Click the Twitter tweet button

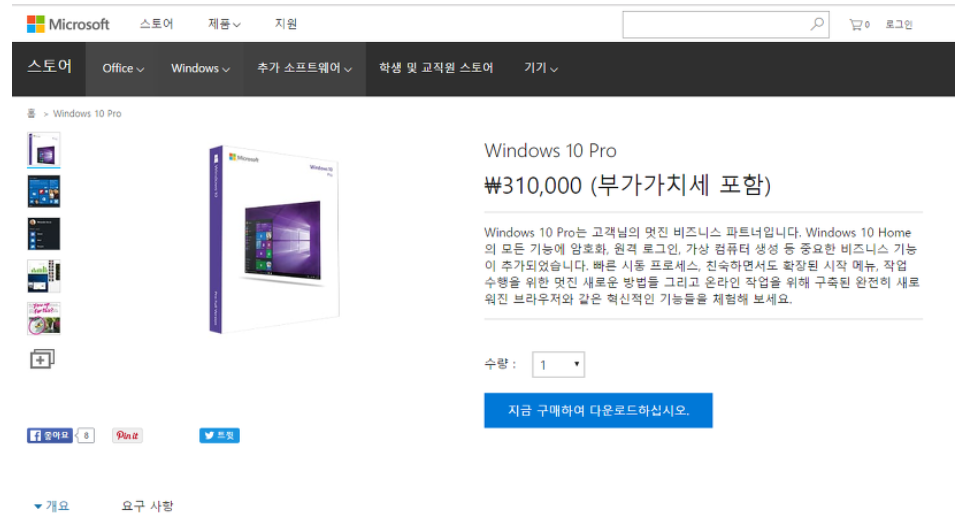[x=219, y=435]
